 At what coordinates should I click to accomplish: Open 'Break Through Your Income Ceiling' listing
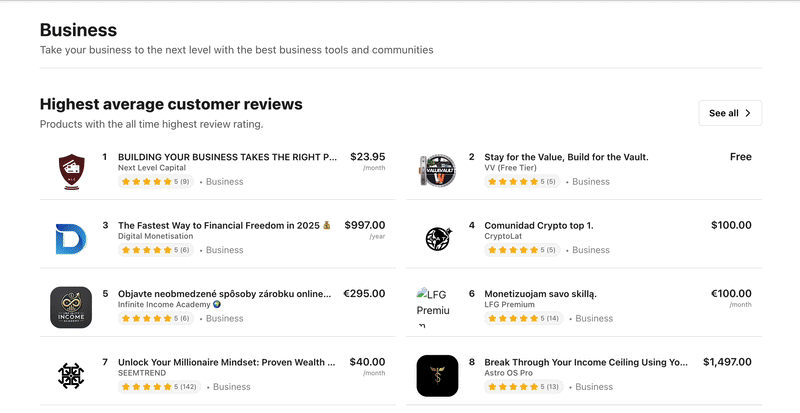[586, 362]
